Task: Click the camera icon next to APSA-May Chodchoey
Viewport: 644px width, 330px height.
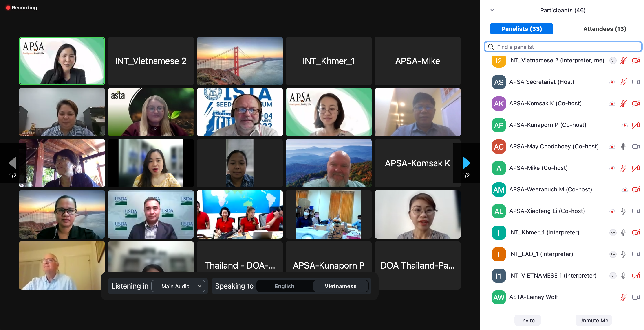Action: [635, 147]
